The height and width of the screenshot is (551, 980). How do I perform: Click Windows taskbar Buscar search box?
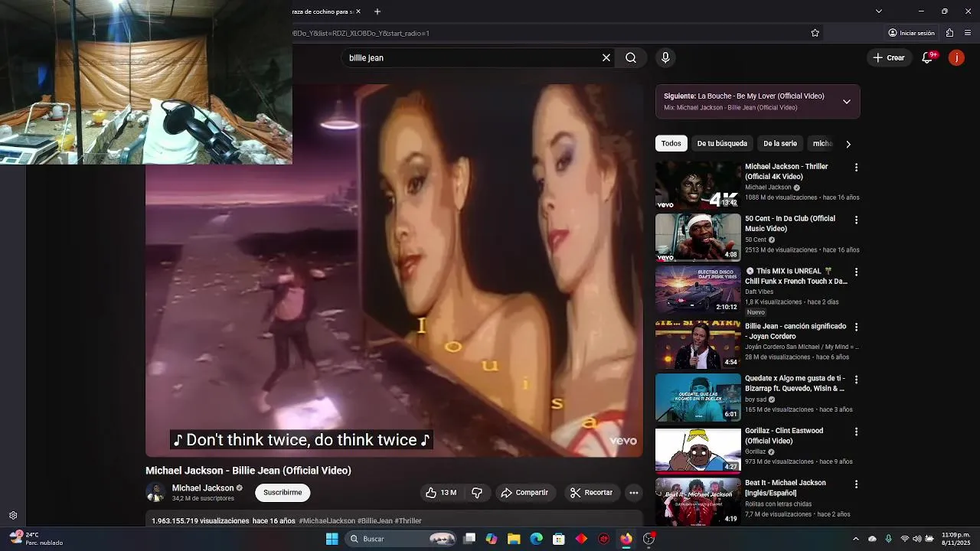coord(401,539)
